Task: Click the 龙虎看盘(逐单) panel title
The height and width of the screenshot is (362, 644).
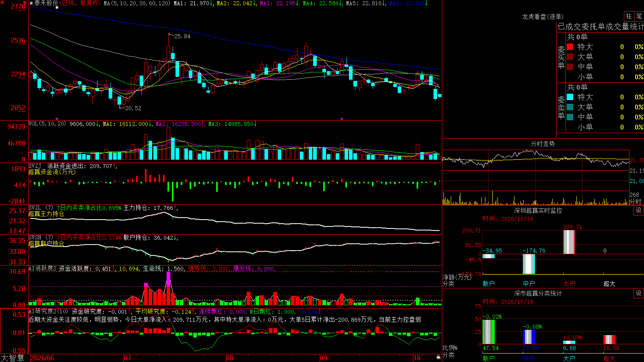Action: coord(543,16)
